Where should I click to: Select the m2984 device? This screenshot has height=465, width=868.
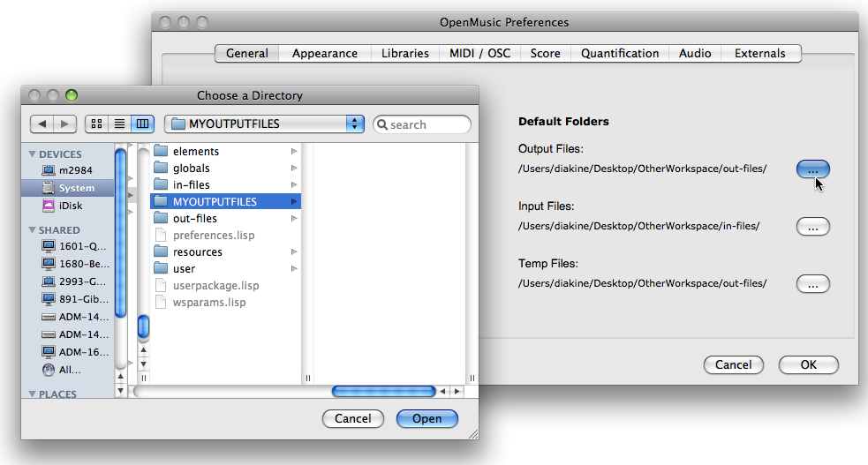67,170
